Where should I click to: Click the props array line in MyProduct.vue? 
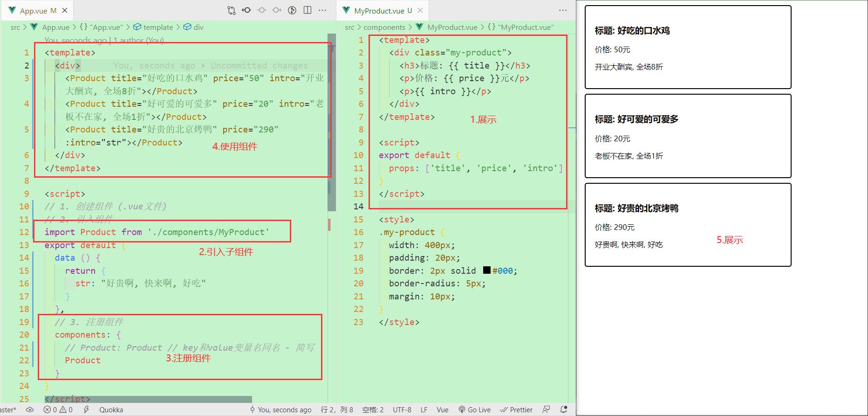(x=476, y=168)
